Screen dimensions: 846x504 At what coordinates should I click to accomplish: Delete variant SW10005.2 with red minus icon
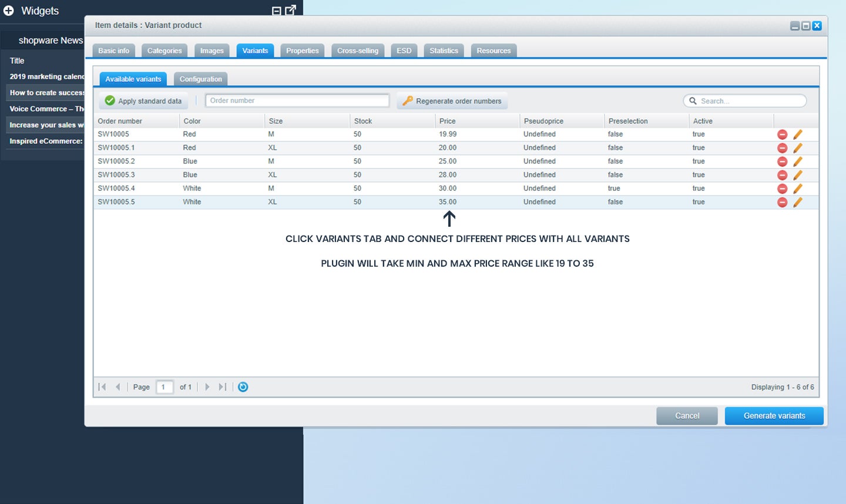(782, 162)
